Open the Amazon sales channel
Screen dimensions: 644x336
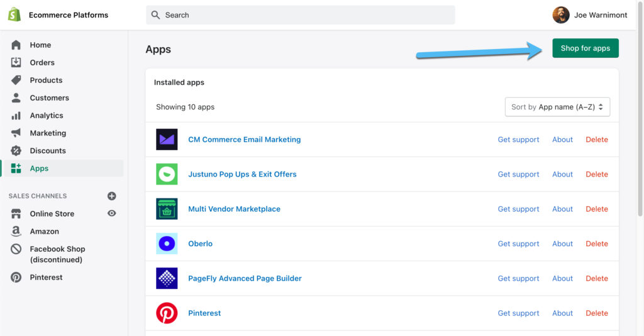(44, 231)
